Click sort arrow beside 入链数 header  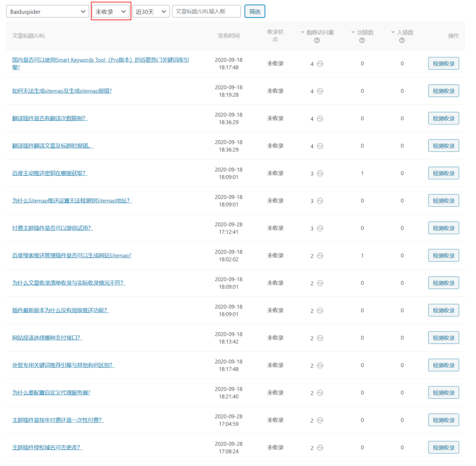pyautogui.click(x=393, y=33)
